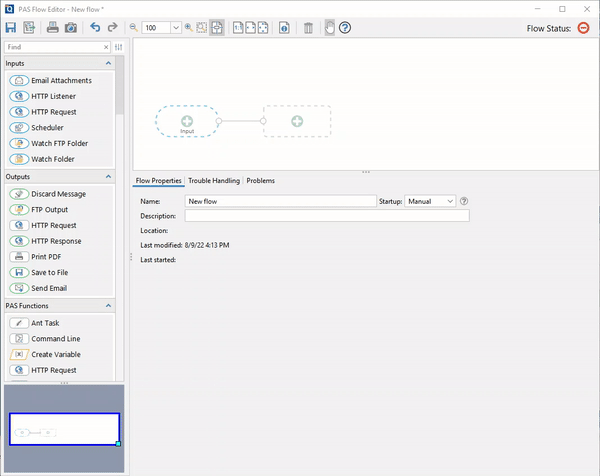Select the Watch FTP Folder input
The height and width of the screenshot is (476, 600).
point(59,144)
